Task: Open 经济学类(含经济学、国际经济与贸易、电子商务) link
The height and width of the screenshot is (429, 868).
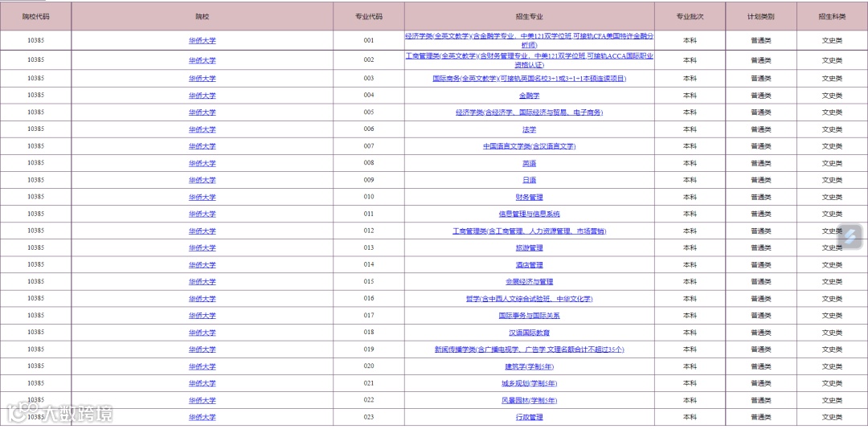Action: click(x=529, y=112)
